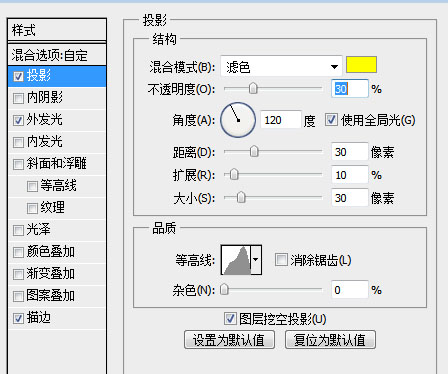Open 描边 stroke style settings
The height and width of the screenshot is (374, 448).
(x=39, y=318)
